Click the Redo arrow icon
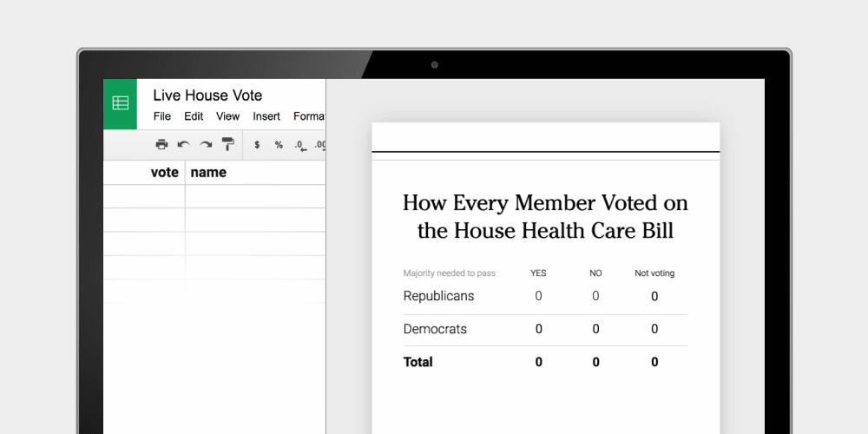 pos(206,144)
